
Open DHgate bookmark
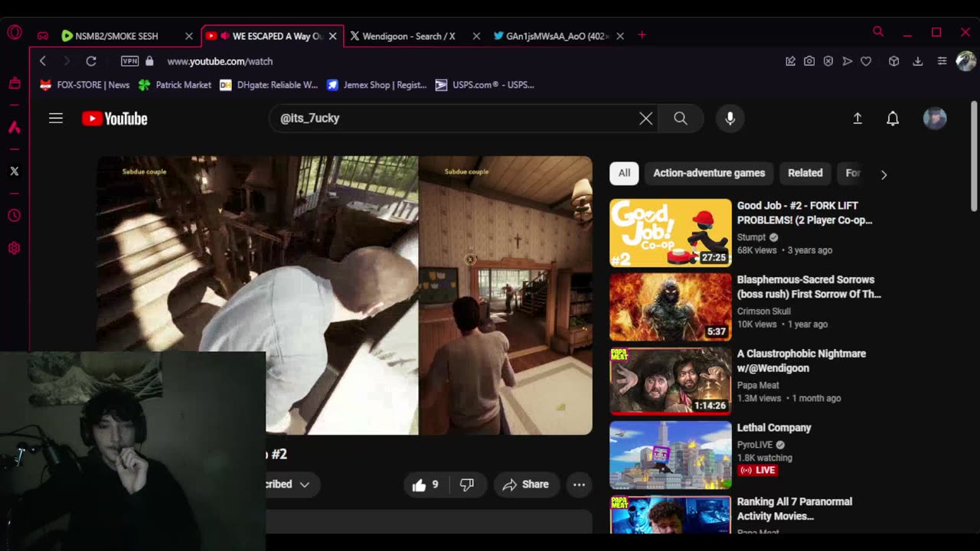(268, 85)
